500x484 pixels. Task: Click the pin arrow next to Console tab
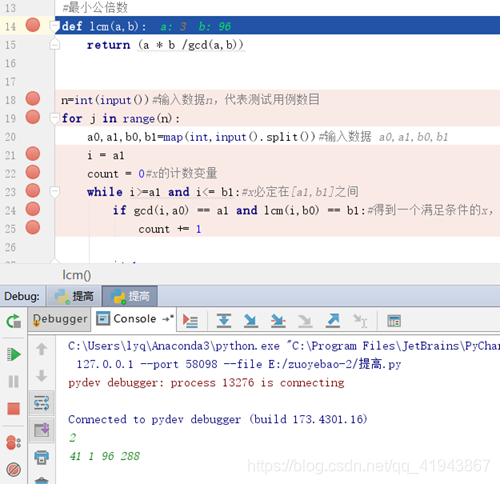168,319
